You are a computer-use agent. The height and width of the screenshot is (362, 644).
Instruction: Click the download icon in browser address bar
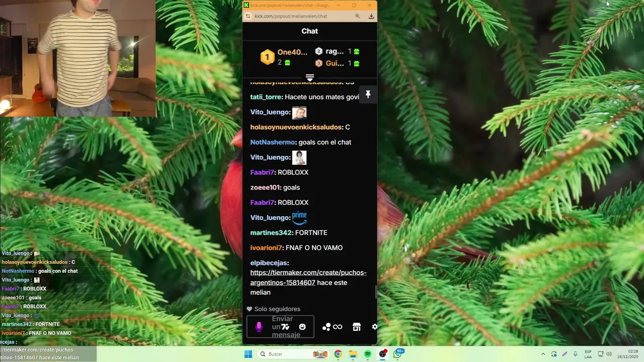point(371,16)
